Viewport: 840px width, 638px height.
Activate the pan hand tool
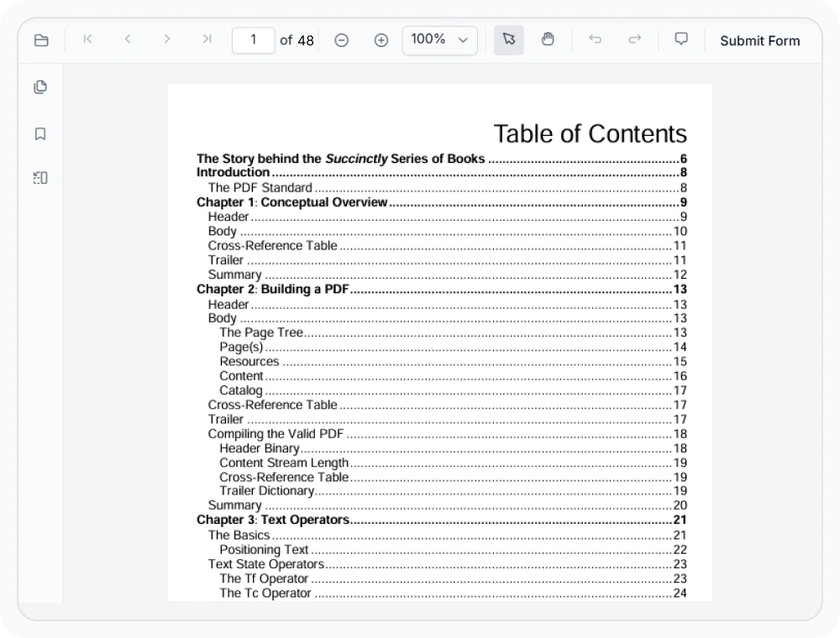click(548, 39)
